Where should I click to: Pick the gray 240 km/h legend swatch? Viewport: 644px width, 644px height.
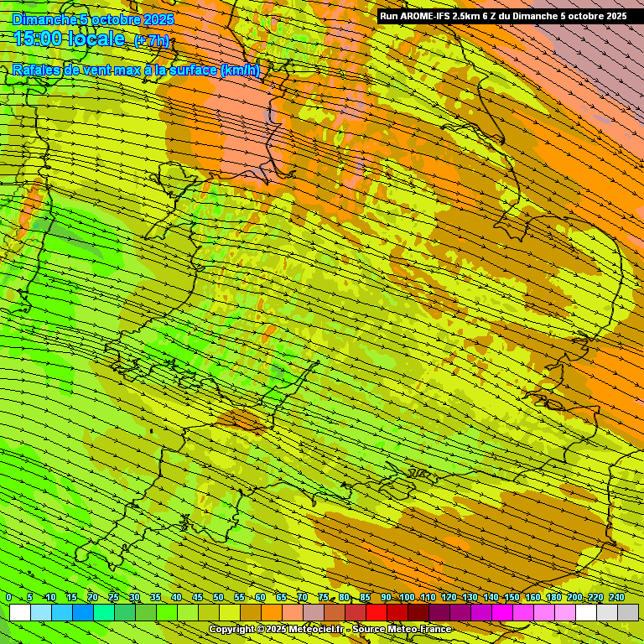pyautogui.click(x=628, y=613)
